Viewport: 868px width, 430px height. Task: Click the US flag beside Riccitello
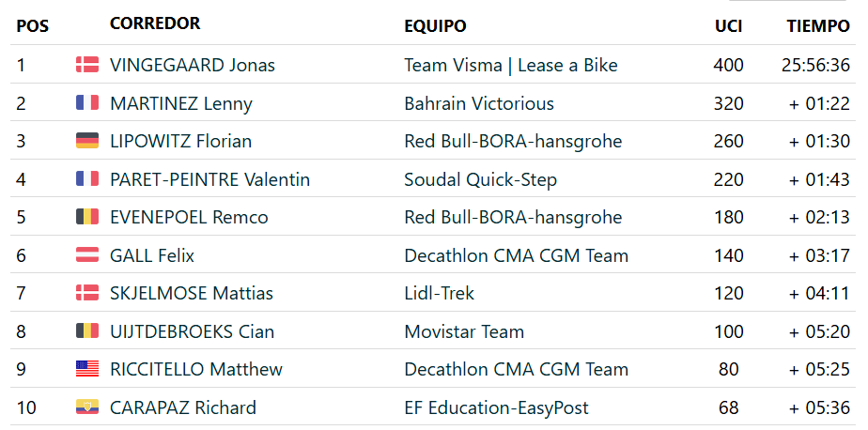[x=87, y=369]
